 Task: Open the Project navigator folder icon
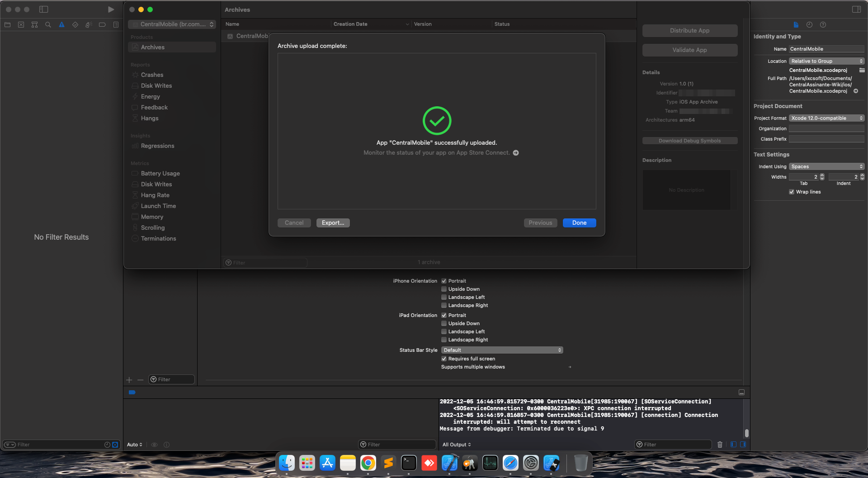click(x=8, y=25)
